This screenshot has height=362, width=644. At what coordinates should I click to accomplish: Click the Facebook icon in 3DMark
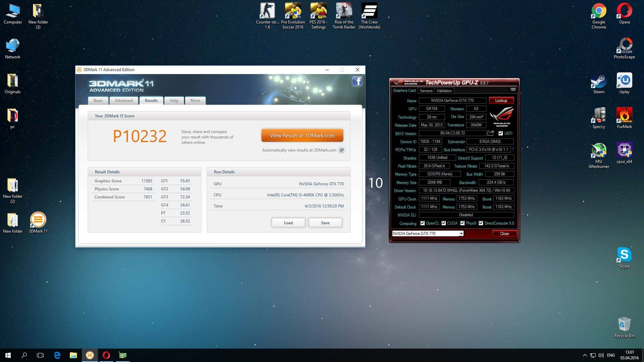click(357, 81)
